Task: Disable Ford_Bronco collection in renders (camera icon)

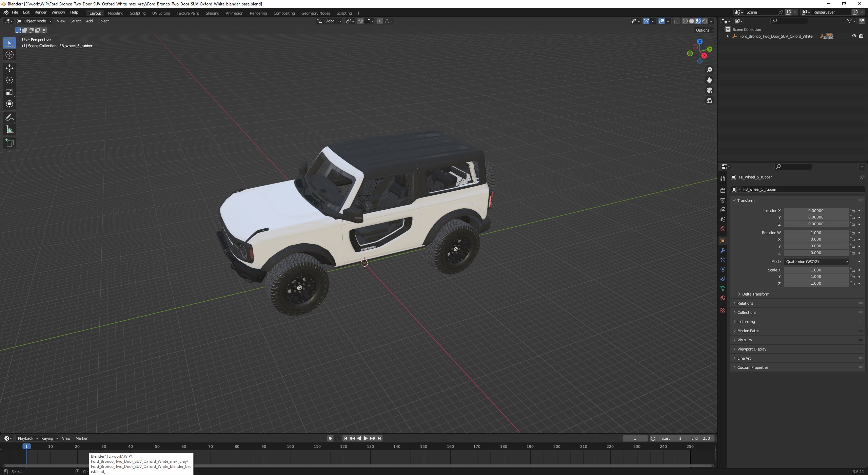Action: tap(861, 36)
